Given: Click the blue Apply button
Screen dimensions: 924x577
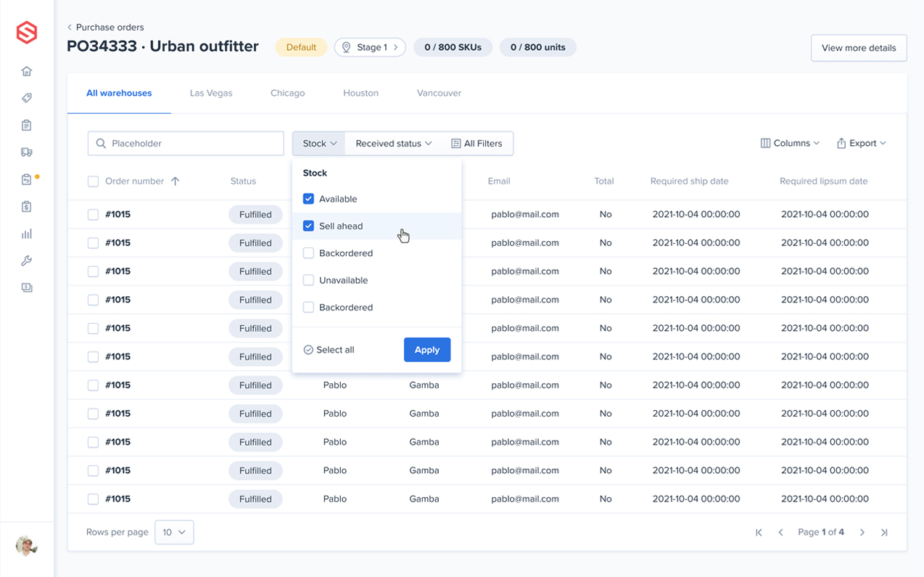Looking at the screenshot, I should point(426,350).
